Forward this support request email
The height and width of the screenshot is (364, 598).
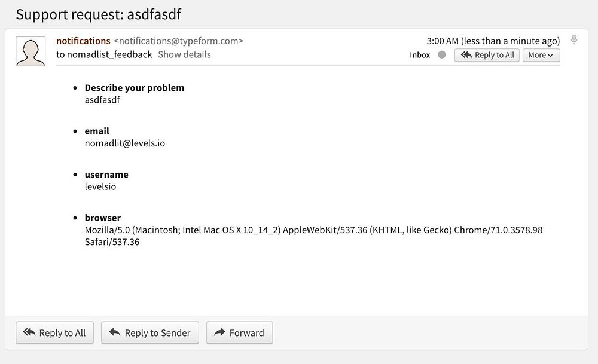pyautogui.click(x=239, y=333)
